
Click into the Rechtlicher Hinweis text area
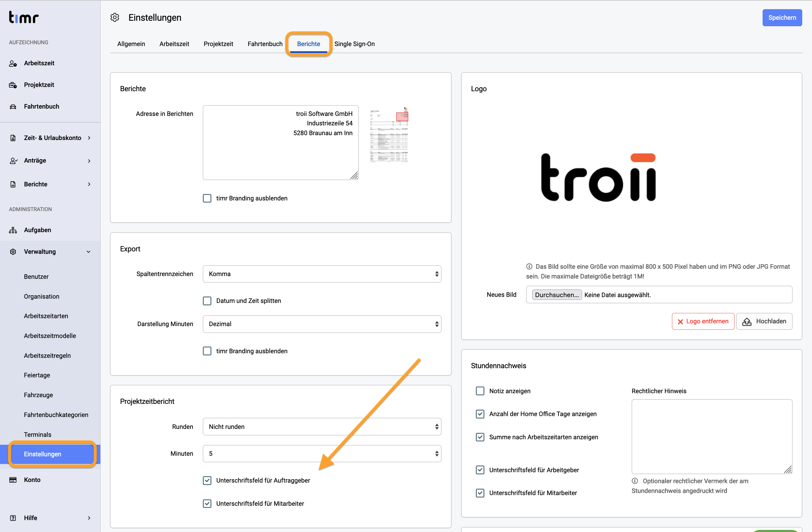[x=712, y=437]
